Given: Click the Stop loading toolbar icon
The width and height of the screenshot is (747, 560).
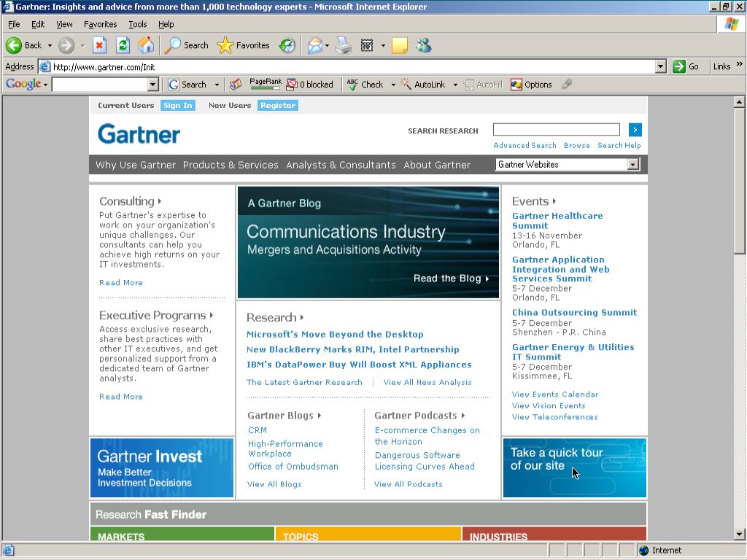Looking at the screenshot, I should coord(99,45).
